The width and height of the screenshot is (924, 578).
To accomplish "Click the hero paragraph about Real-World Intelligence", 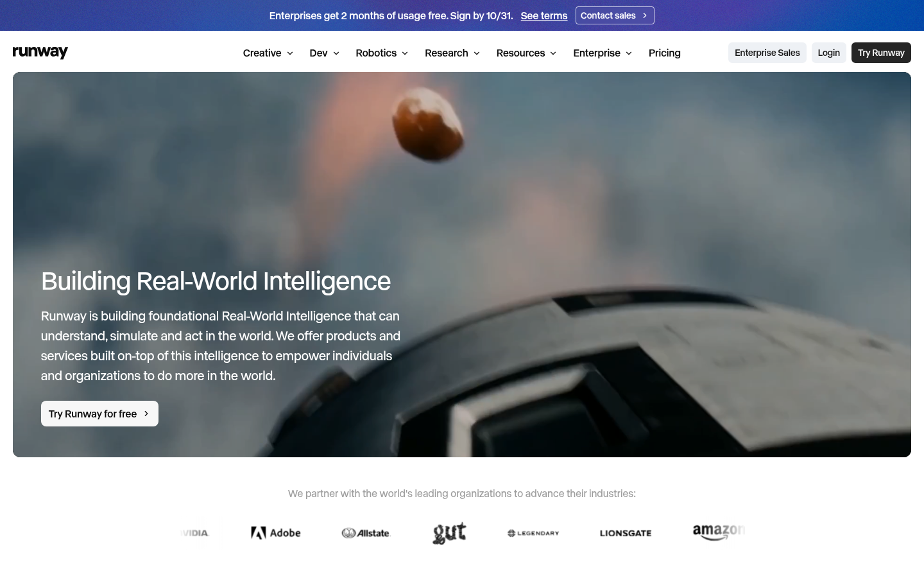I will point(221,346).
